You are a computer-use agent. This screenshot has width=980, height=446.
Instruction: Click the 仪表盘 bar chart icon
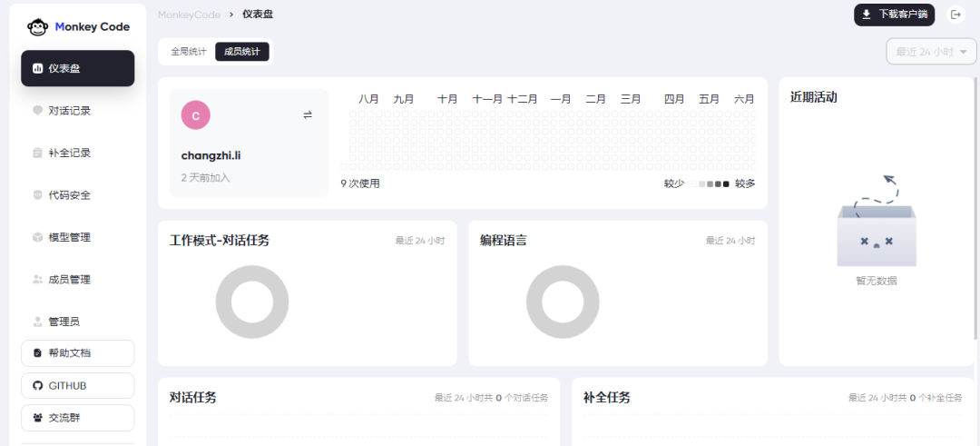pos(37,68)
